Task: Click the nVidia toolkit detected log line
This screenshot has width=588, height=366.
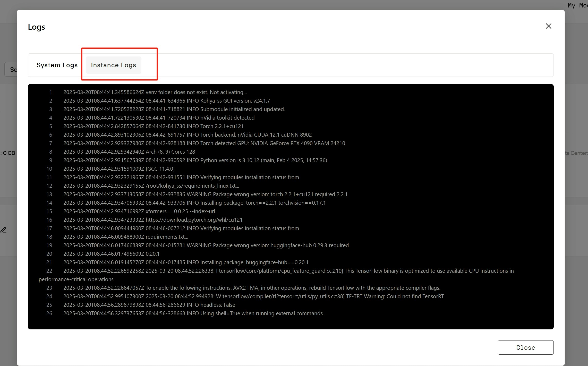Action: click(x=159, y=118)
